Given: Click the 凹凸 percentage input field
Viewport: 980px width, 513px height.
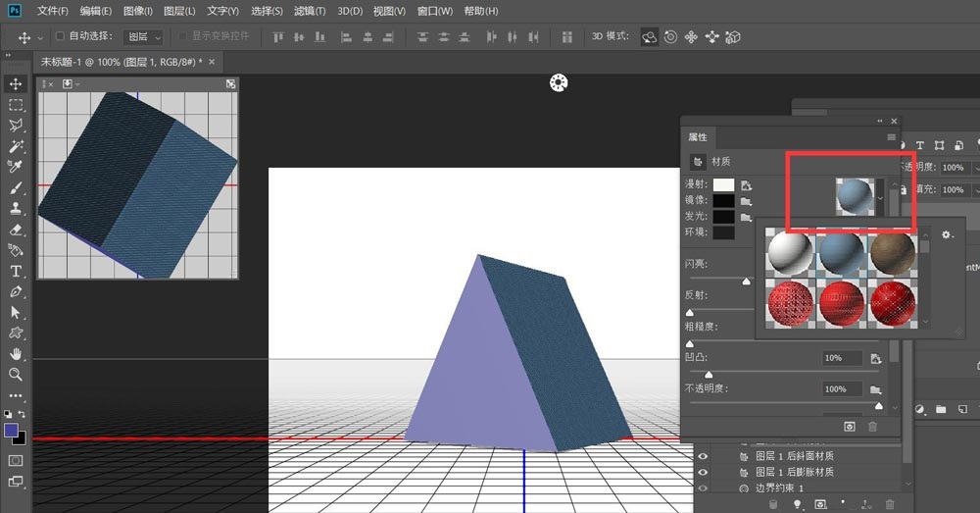Looking at the screenshot, I should pyautogui.click(x=842, y=358).
